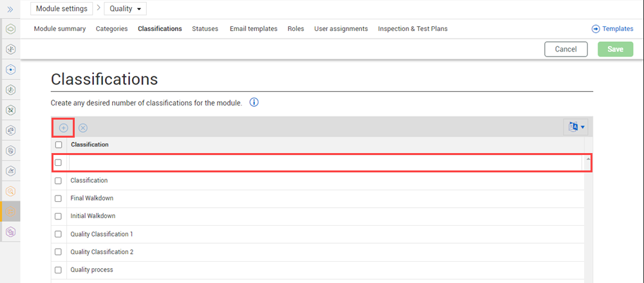Toggle the select-all checkbox in Classification header

pos(59,145)
